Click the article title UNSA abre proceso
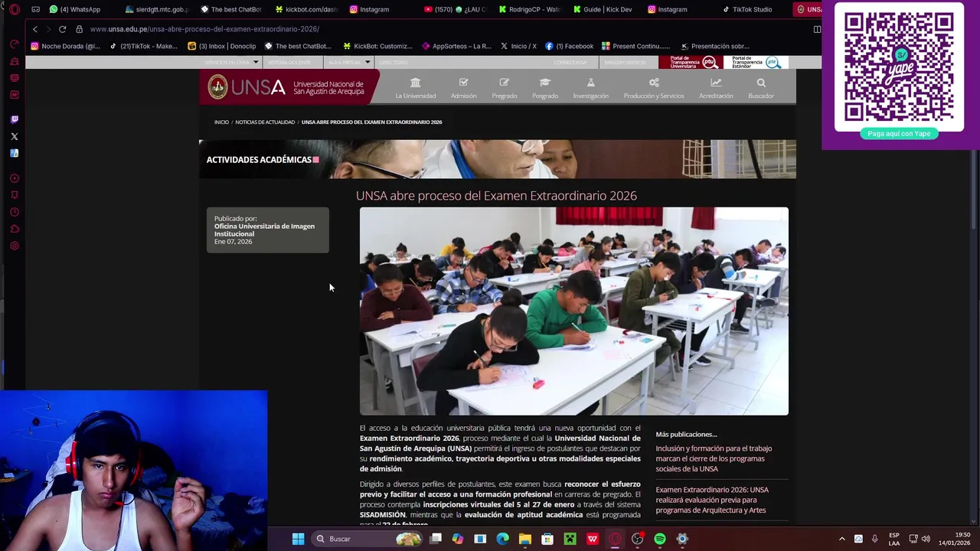 pyautogui.click(x=496, y=196)
